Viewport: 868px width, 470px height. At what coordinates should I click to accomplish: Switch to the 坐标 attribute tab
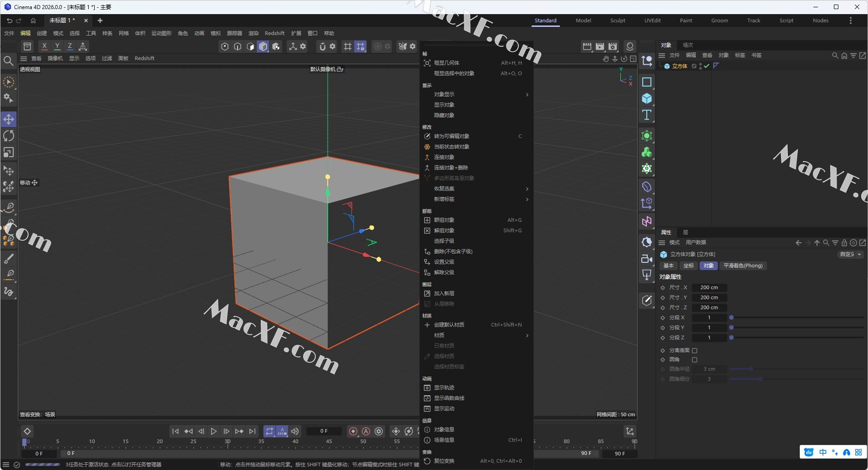coord(688,266)
